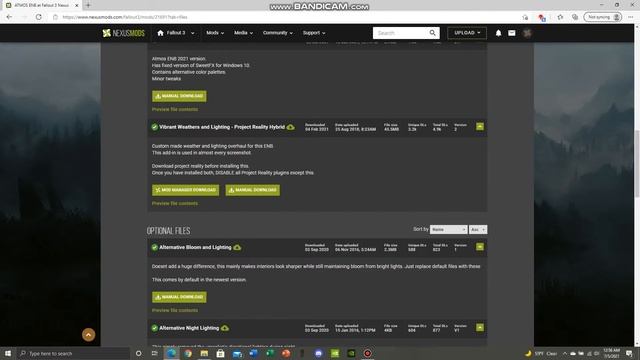Collapse the Vibrant Weathers and Lighting file
Screen dimensions: 640x360
(480, 127)
